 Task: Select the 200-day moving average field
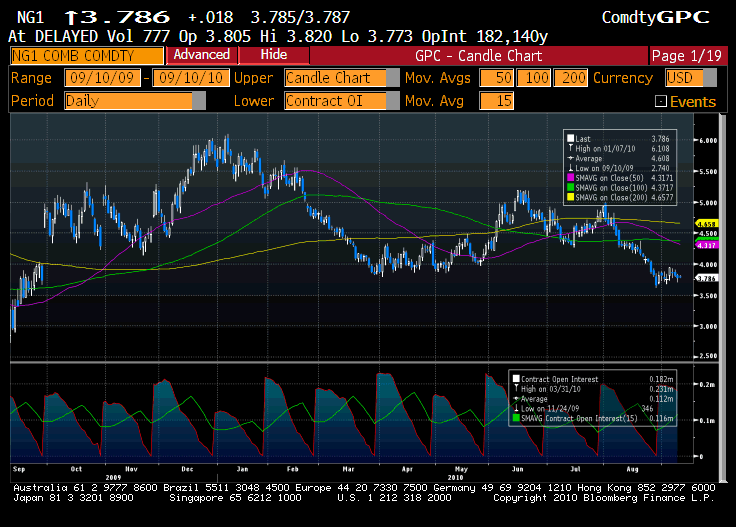point(572,78)
